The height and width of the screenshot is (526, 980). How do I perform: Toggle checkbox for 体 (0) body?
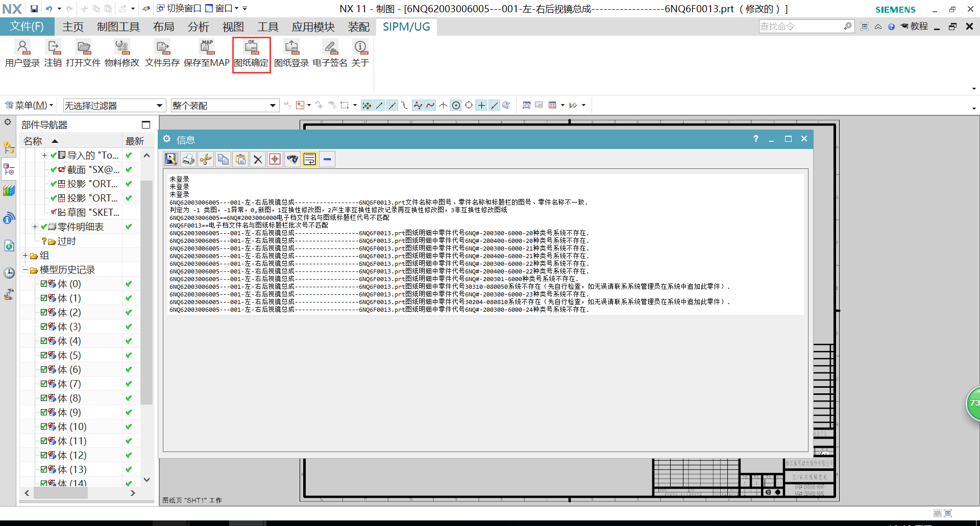coord(44,284)
